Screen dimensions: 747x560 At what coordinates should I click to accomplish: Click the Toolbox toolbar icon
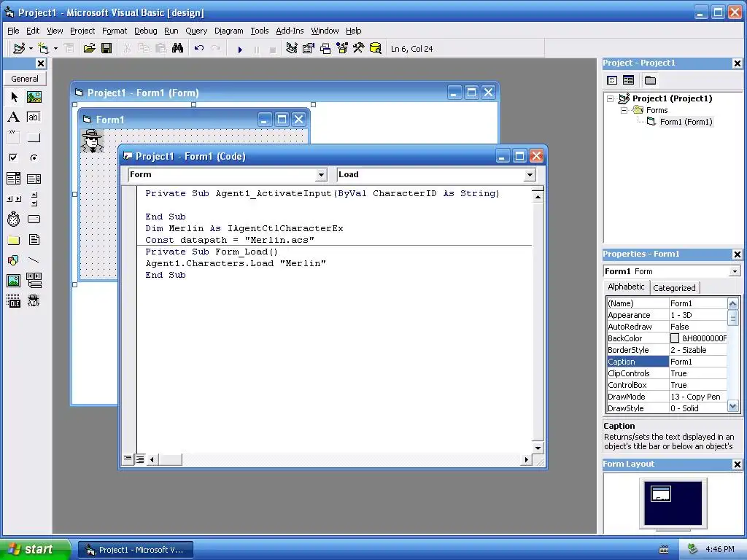(359, 49)
